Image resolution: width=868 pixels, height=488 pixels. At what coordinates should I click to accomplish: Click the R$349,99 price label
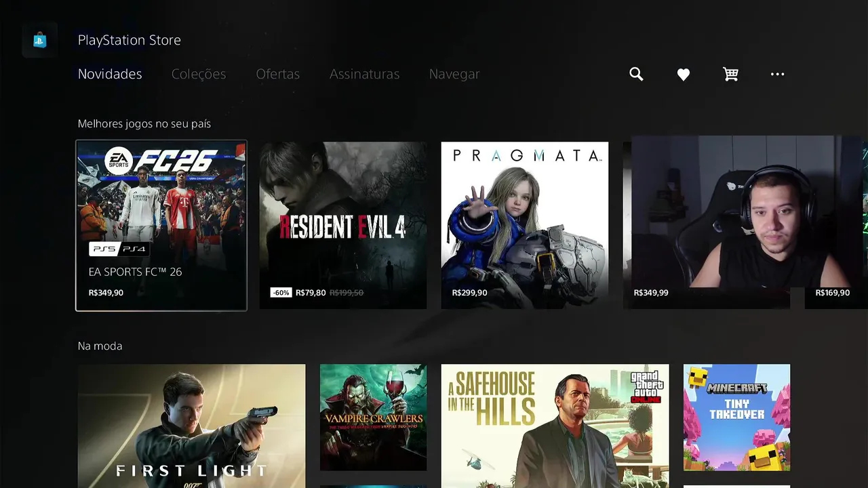[651, 293]
